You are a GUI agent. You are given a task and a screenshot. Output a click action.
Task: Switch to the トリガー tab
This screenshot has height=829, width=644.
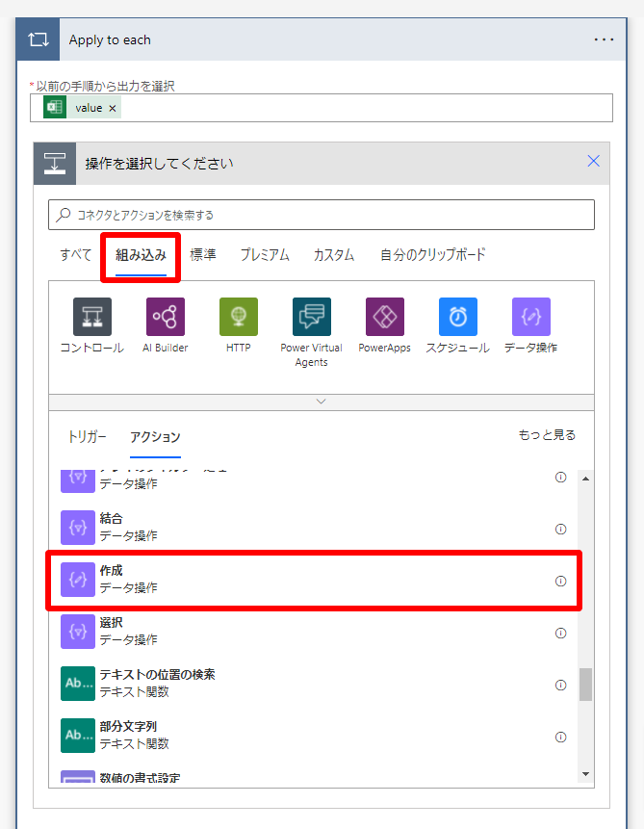(87, 437)
